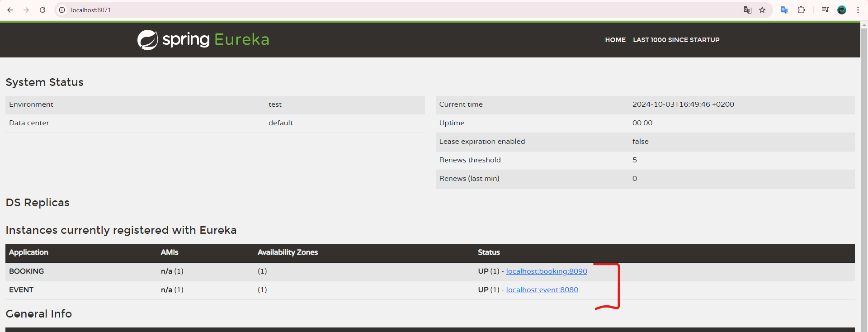Viewport: 868px width, 332px height.
Task: Click the environment value 'test'
Action: click(x=275, y=104)
